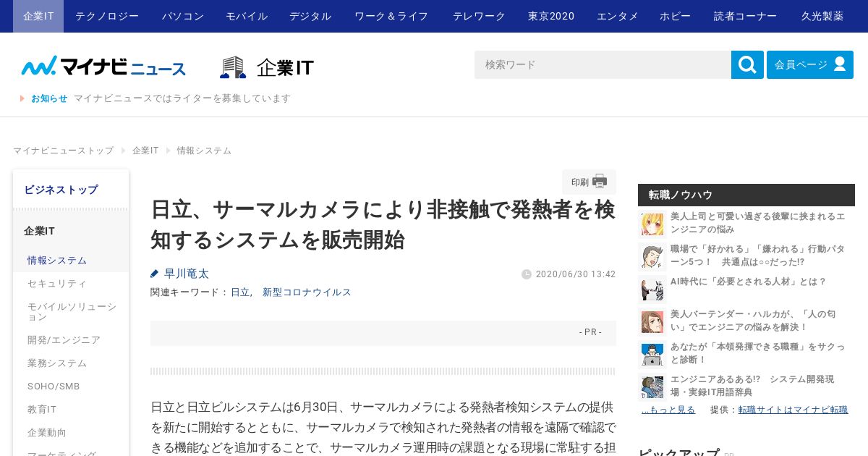Screen dimensions: 868x456
Task: Open the 久光製薬 navigation tab
Action: pyautogui.click(x=822, y=16)
